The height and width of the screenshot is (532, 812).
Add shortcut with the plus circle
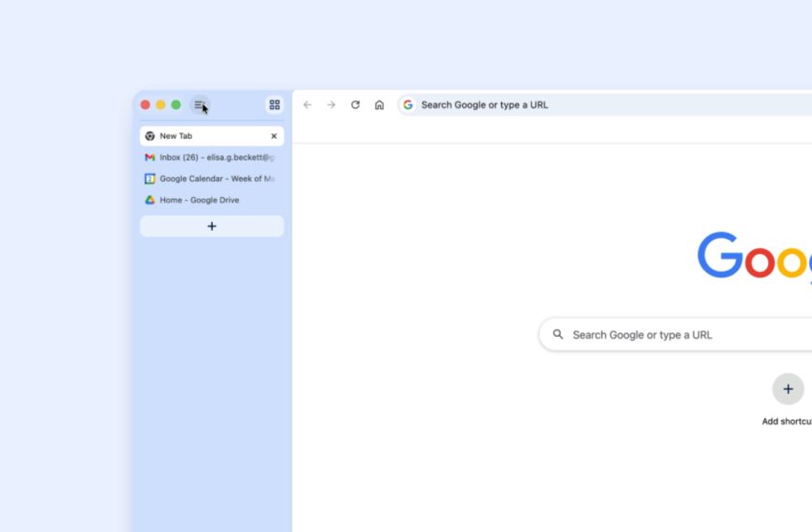coord(788,389)
